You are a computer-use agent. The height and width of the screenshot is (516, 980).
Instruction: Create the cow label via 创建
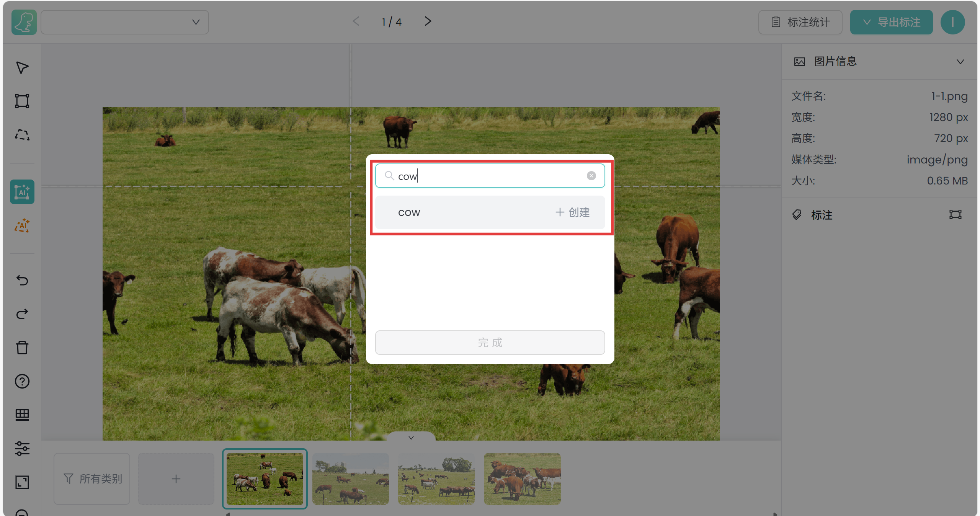(x=572, y=212)
